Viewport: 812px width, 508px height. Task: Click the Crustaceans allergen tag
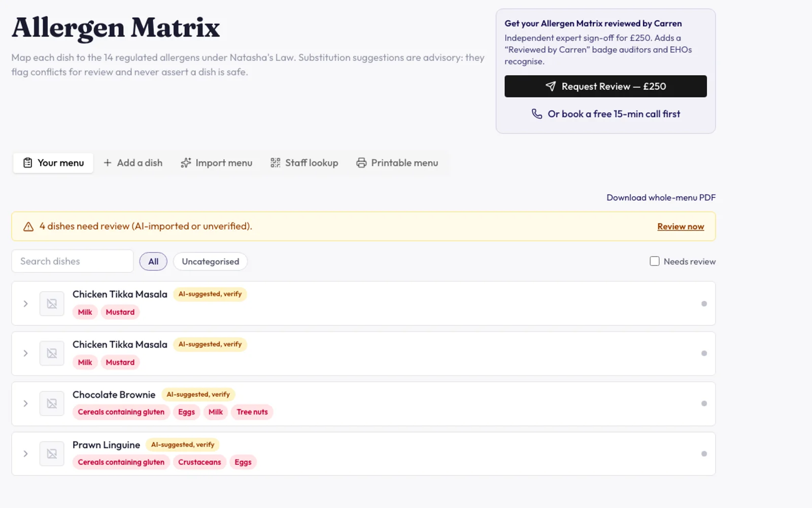(199, 462)
